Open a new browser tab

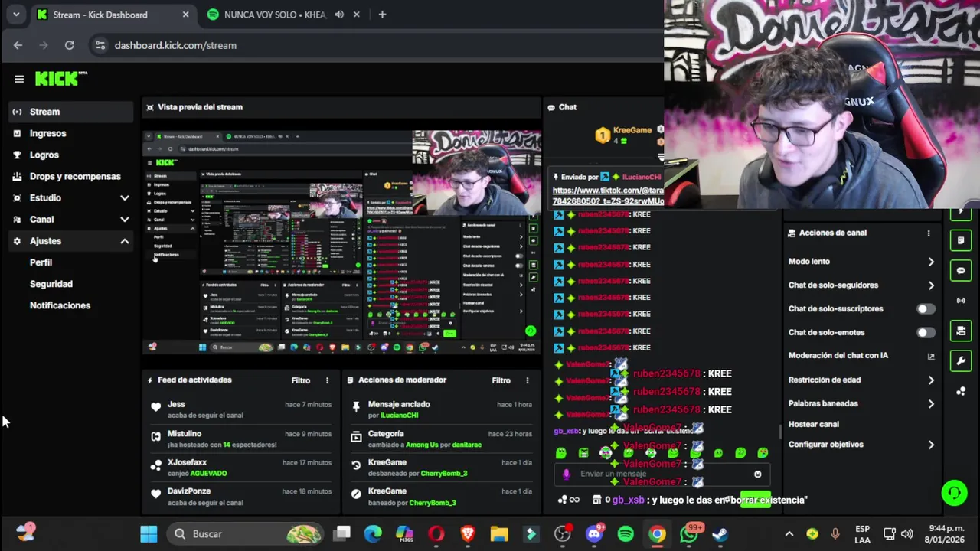[382, 15]
